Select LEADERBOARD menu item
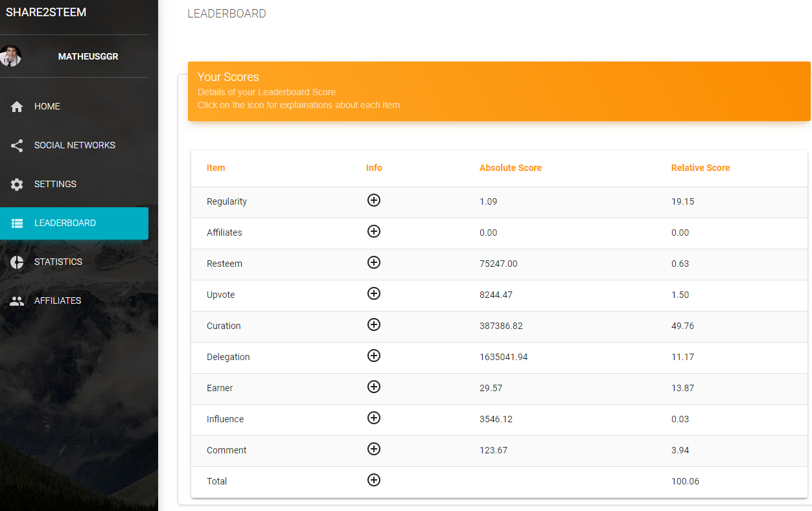Viewport: 812px width, 511px height. point(74,223)
